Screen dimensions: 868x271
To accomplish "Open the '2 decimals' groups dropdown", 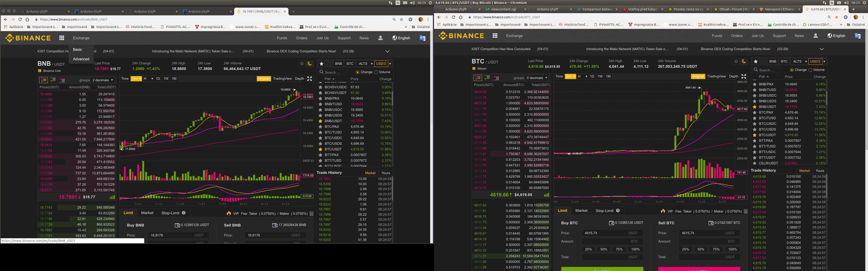I will pos(103,80).
